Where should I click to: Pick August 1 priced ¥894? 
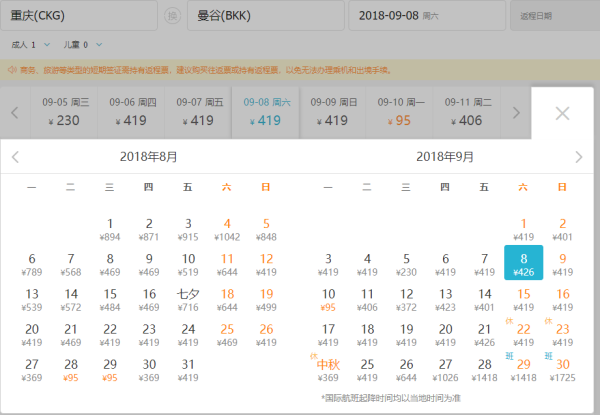[x=110, y=229]
